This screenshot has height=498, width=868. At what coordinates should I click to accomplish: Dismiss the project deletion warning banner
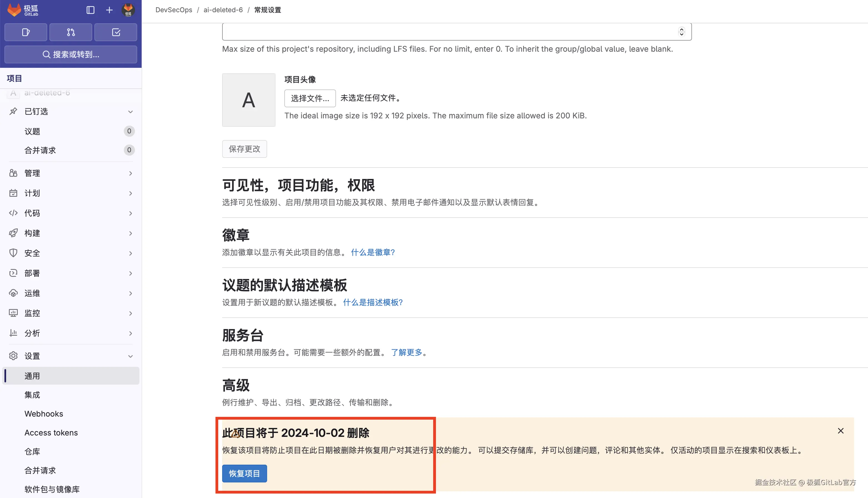pyautogui.click(x=841, y=431)
